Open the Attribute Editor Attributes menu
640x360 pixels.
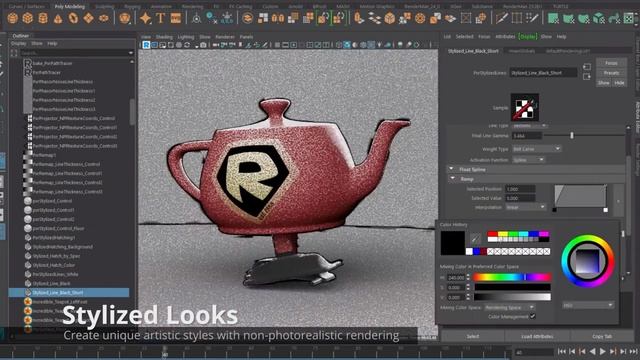[505, 37]
